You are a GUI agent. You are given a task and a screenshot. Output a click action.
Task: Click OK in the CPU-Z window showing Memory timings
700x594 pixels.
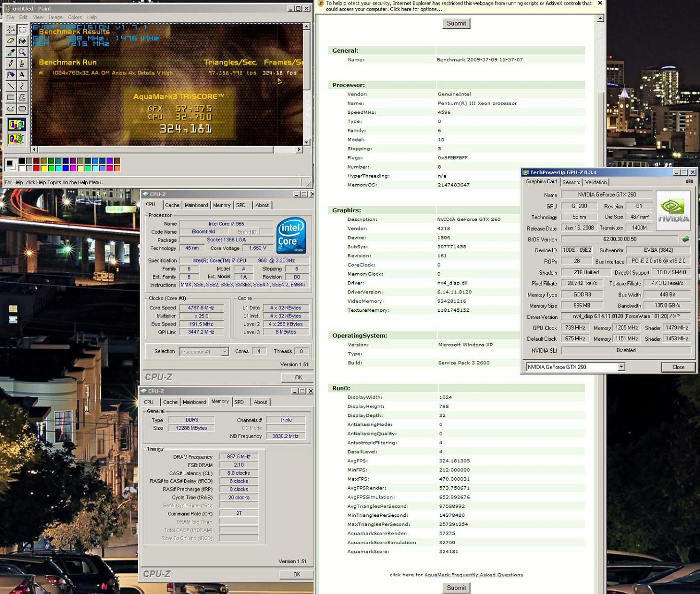tap(297, 574)
